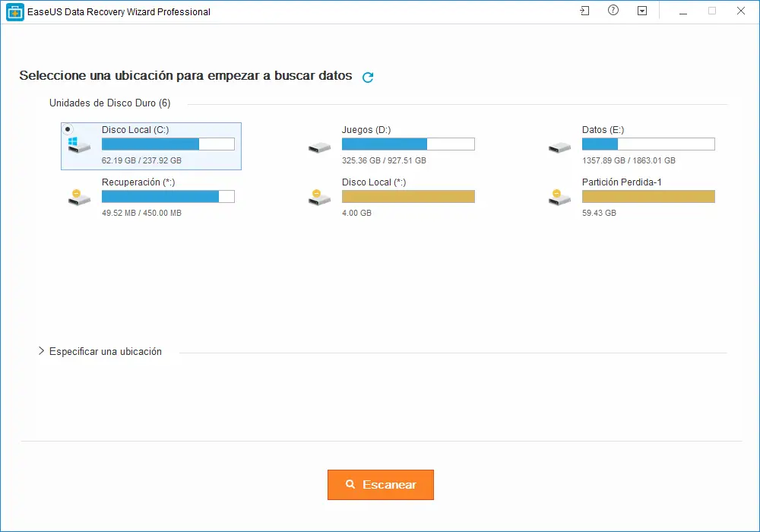Click the Datos (E:) drive icon
The image size is (760, 532).
pos(559,147)
